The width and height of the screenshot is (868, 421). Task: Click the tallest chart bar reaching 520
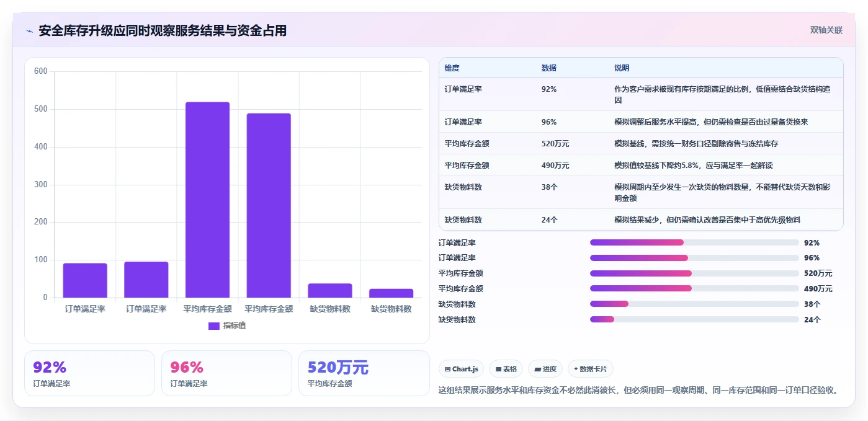click(207, 200)
